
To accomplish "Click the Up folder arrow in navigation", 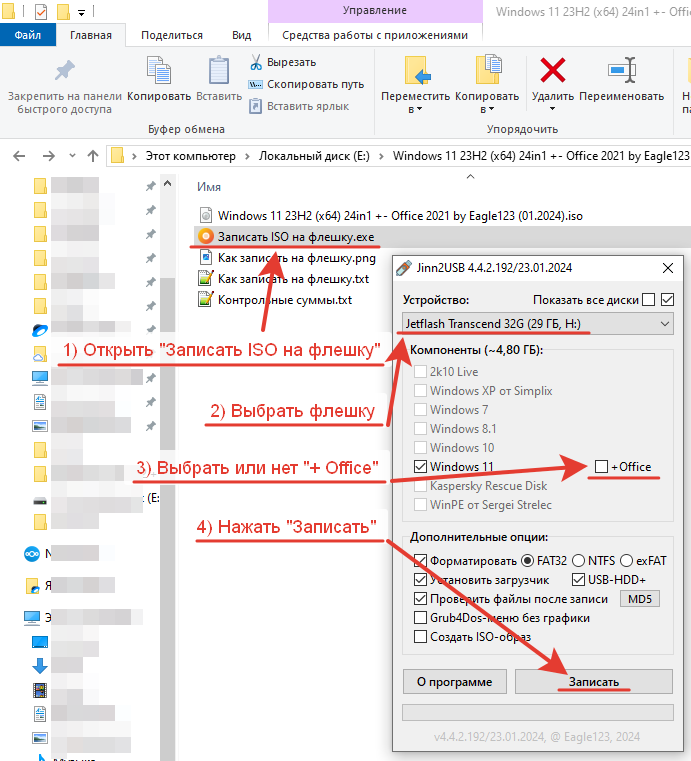I will pos(93,156).
